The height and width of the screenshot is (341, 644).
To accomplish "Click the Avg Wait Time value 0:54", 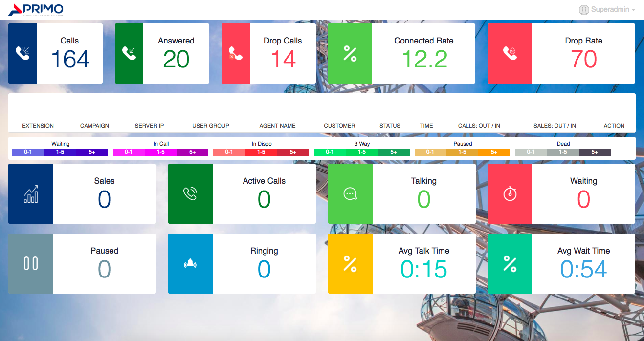I will point(583,270).
